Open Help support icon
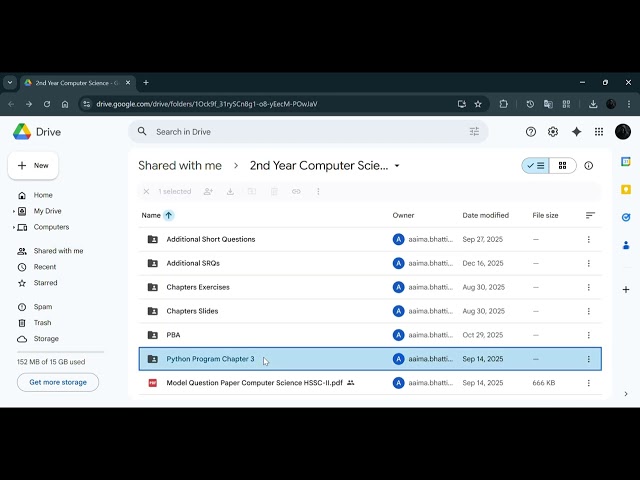 (x=531, y=132)
